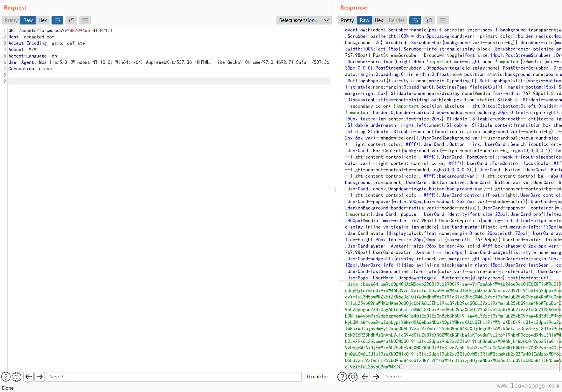Image resolution: width=562 pixels, height=392 pixels.
Task: Switch Request view to Hex tab
Action: 43,20
